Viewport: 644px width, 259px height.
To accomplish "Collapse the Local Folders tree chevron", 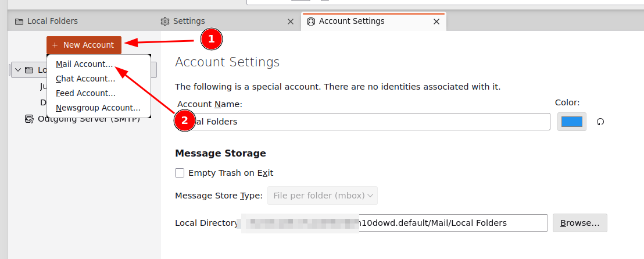I will (x=17, y=70).
